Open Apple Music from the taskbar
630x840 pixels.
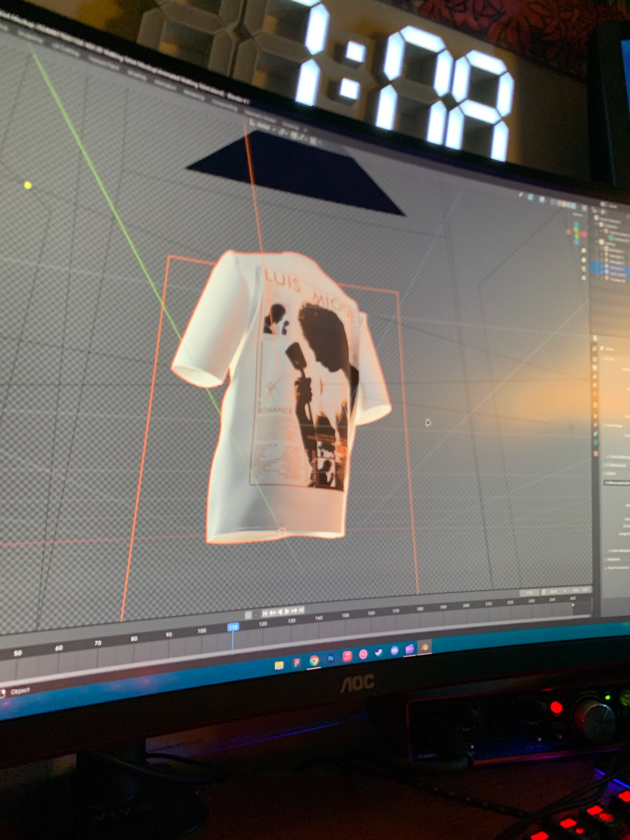click(x=347, y=656)
